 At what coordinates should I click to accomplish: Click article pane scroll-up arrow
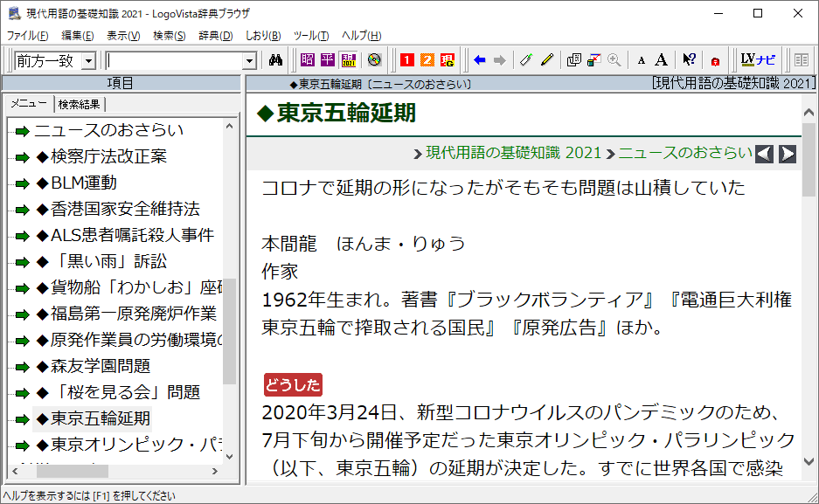pos(809,112)
